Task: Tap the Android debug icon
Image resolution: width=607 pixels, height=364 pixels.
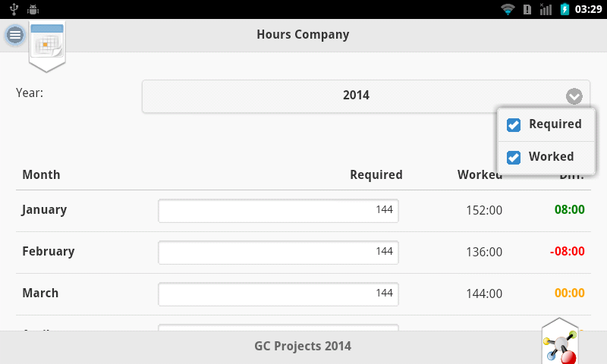Action: click(33, 9)
